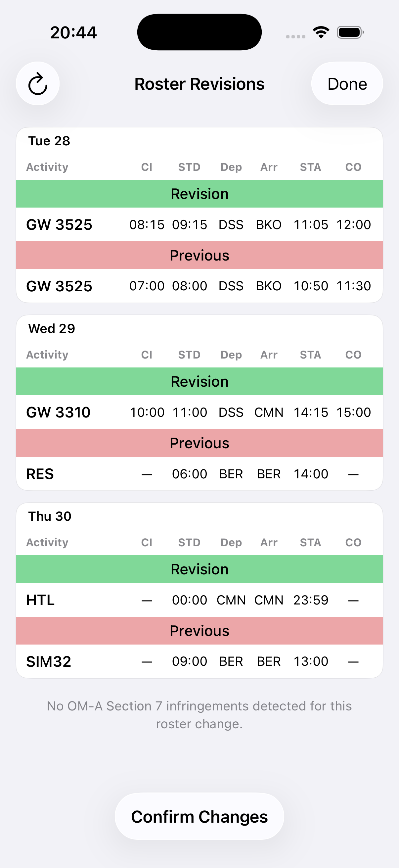Screen dimensions: 399x868
Task: Tap the Wi-Fi status icon
Action: (x=321, y=32)
